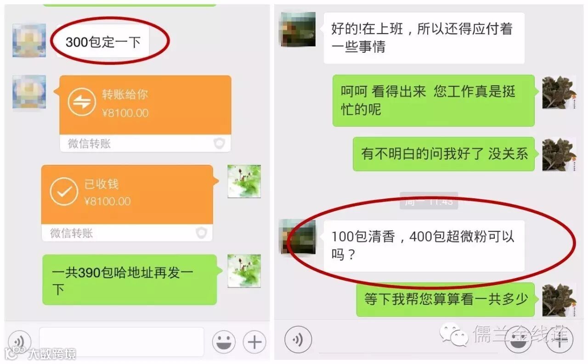The height and width of the screenshot is (364, 588).
Task: Tap the flower avatar beside 已收钱 card
Action: [244, 182]
